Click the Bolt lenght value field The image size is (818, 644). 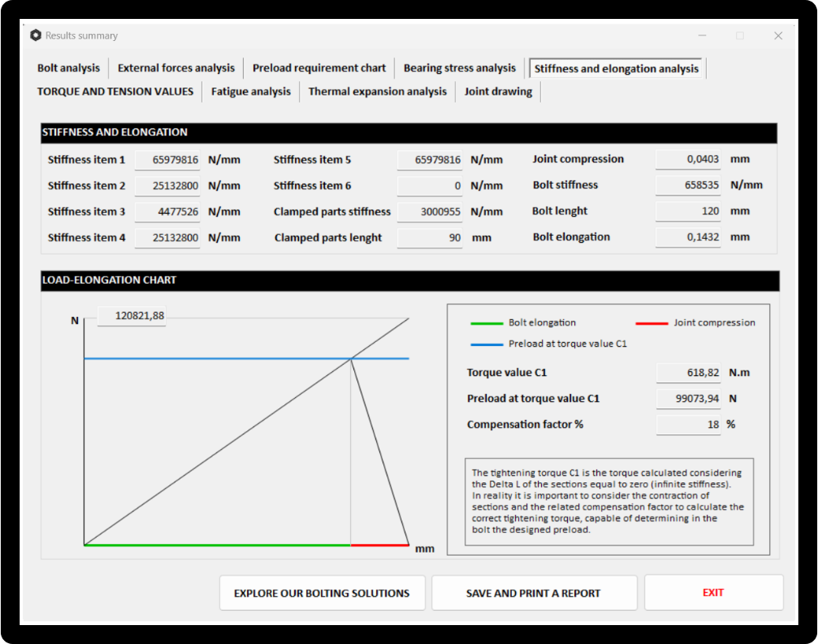pos(688,211)
